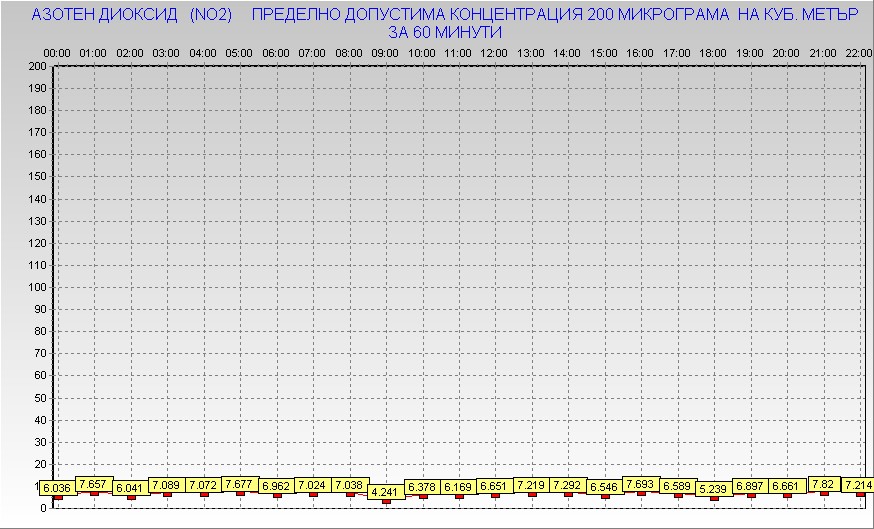Click the 22:00 time axis label

tap(859, 54)
